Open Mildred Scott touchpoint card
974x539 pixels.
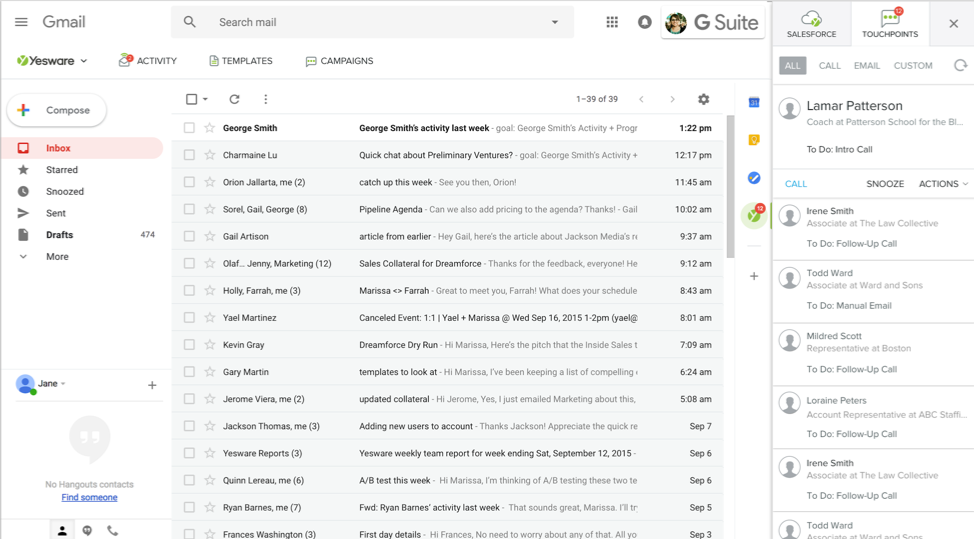(873, 354)
